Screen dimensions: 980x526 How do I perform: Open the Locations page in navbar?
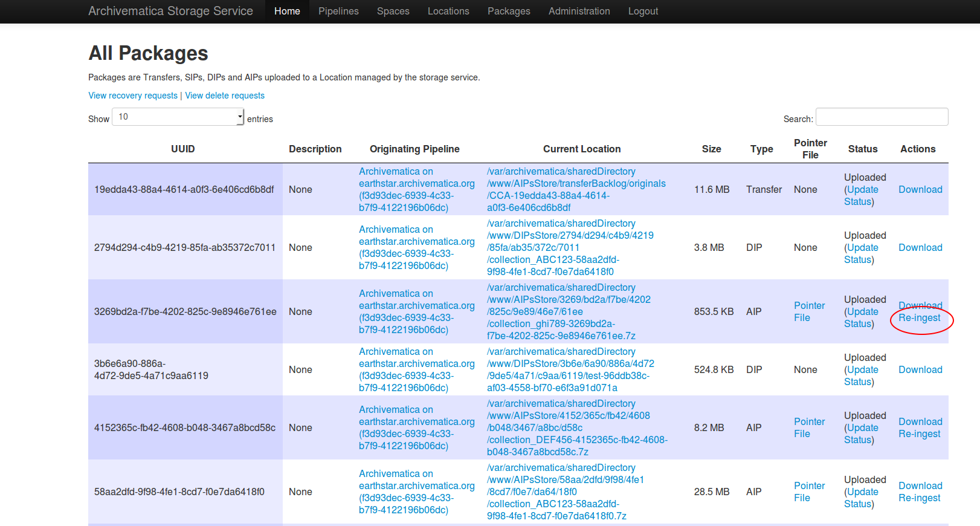tap(448, 11)
